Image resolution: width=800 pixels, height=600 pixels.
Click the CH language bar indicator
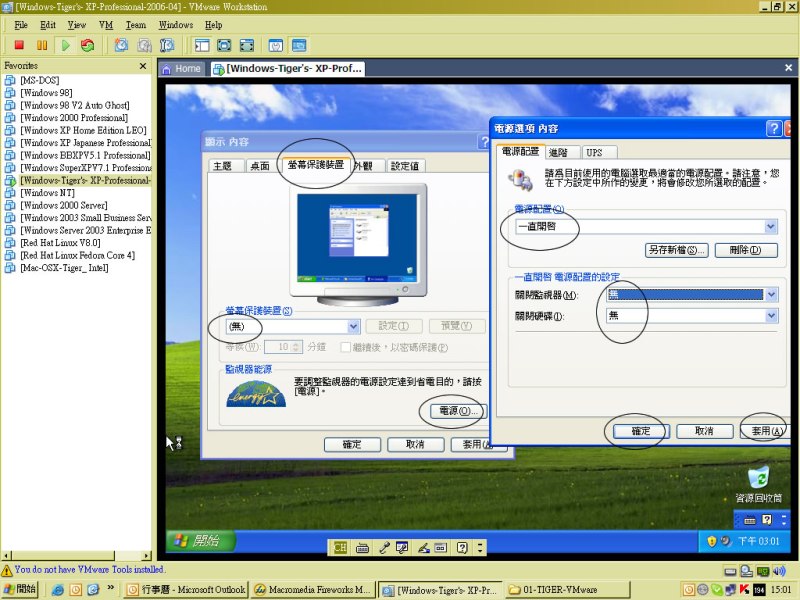click(340, 547)
